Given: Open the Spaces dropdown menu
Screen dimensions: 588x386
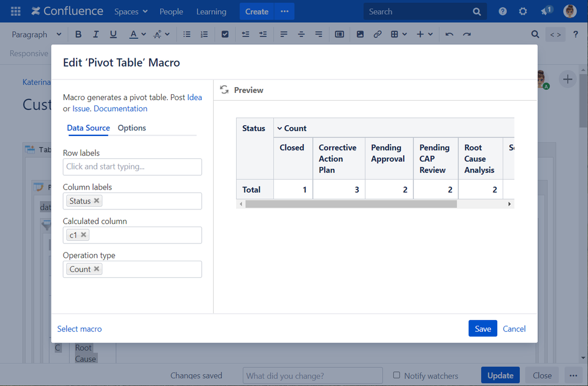Looking at the screenshot, I should click(x=131, y=11).
